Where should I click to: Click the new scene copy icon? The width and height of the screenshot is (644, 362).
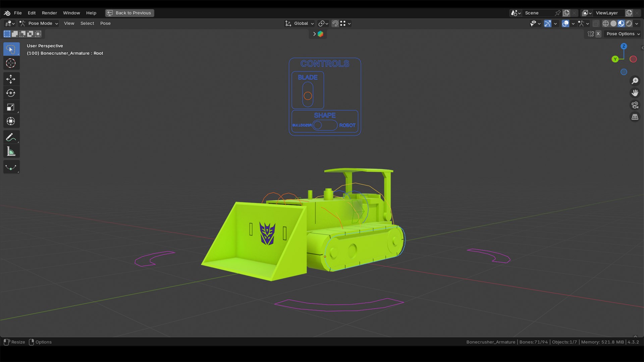coord(566,13)
